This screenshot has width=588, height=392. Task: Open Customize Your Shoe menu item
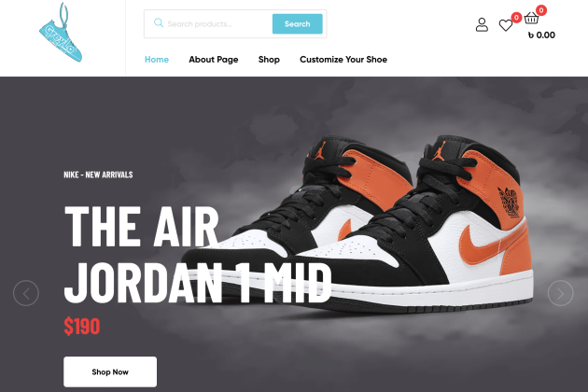[x=343, y=60]
